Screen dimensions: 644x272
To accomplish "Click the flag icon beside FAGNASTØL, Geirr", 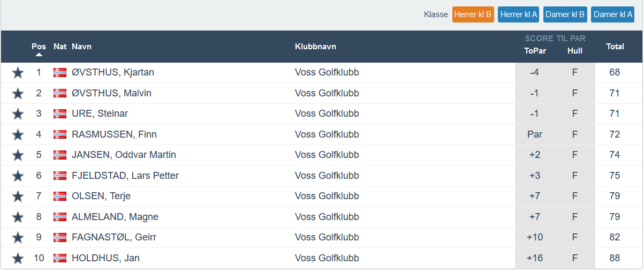I will tap(60, 237).
